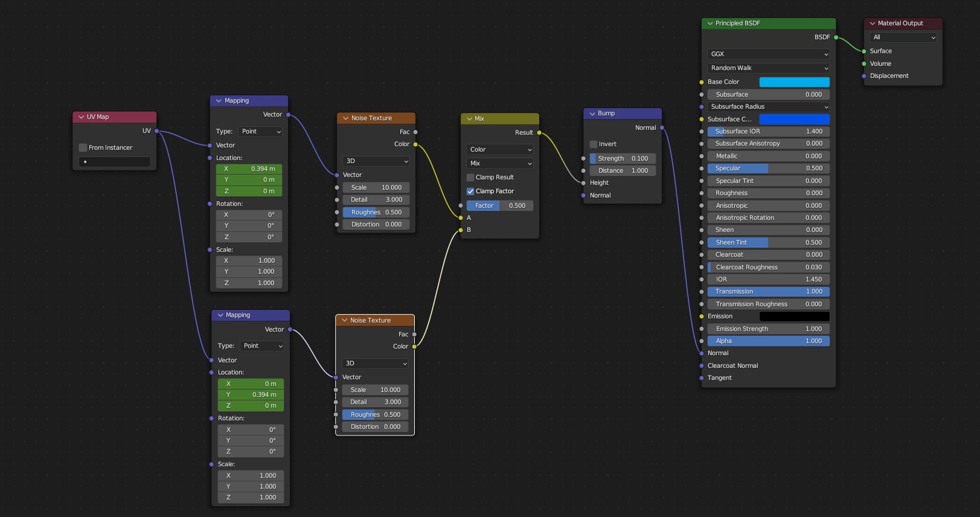980x517 pixels.
Task: Click the Transmission slider in Principled BSDF
Action: coord(768,292)
